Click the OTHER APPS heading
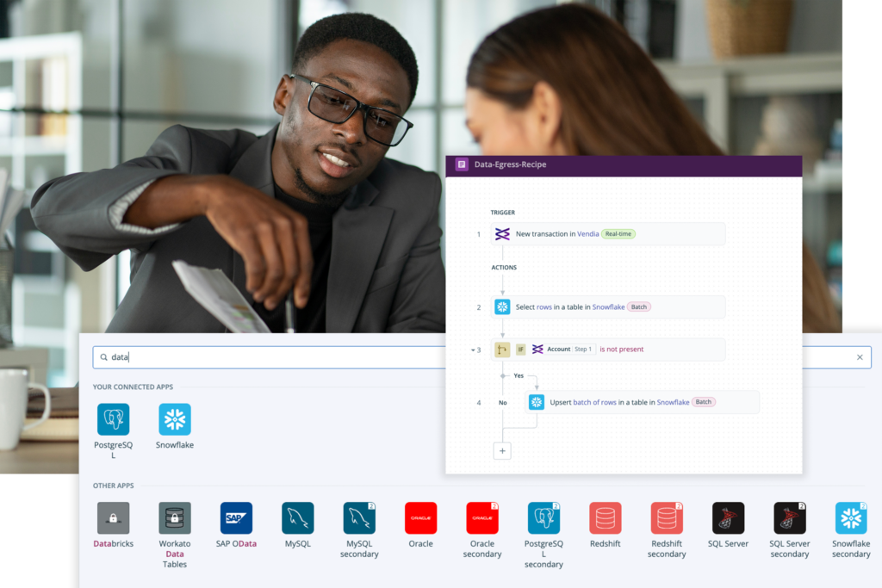 113,486
